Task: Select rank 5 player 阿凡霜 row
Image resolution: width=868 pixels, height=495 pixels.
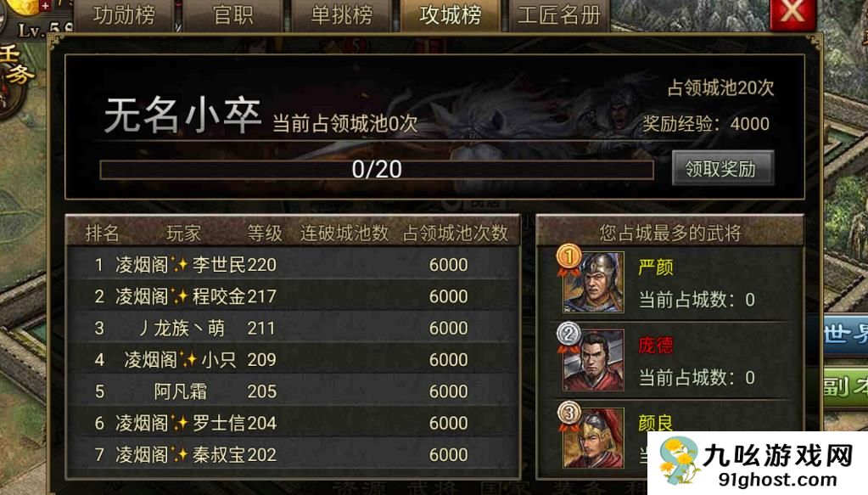Action: pyautogui.click(x=294, y=391)
